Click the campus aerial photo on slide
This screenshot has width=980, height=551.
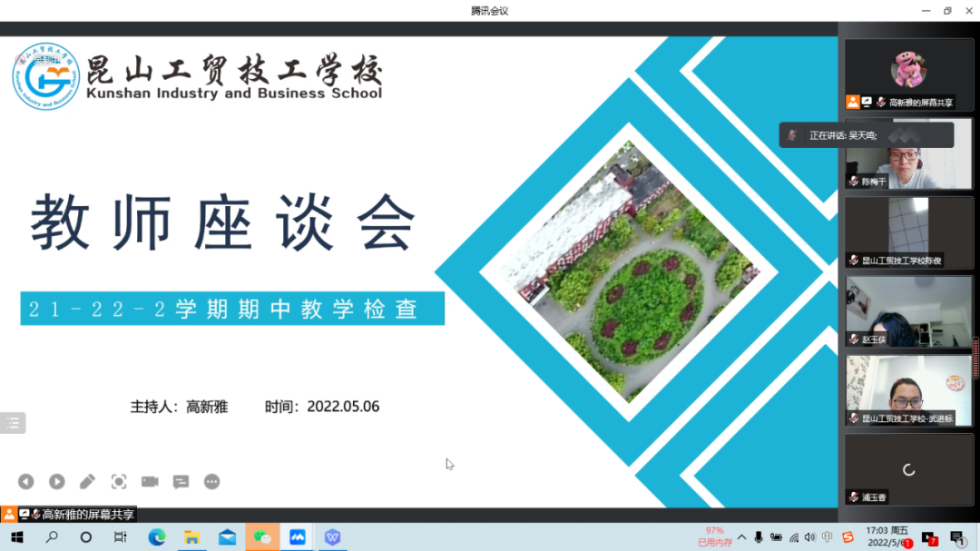(629, 272)
